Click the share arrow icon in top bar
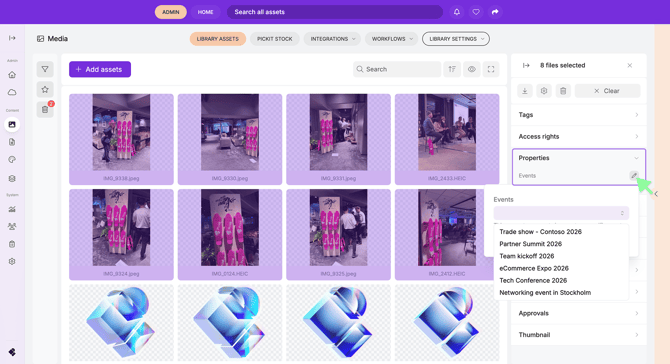Viewport: 670px width, 364px height. (495, 12)
